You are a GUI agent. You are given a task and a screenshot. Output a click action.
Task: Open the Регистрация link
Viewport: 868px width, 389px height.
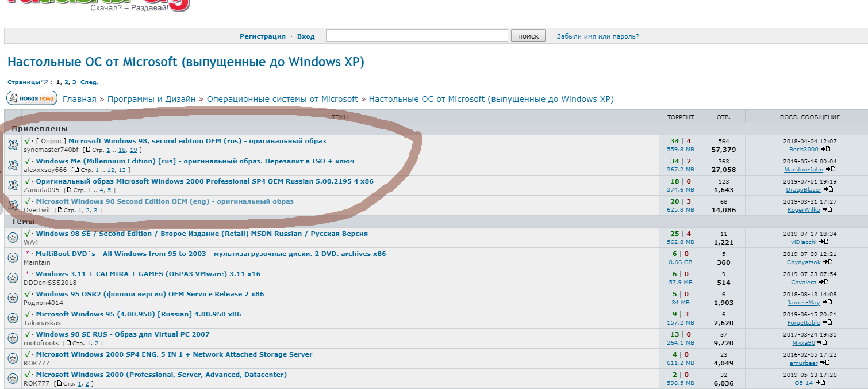pos(263,36)
